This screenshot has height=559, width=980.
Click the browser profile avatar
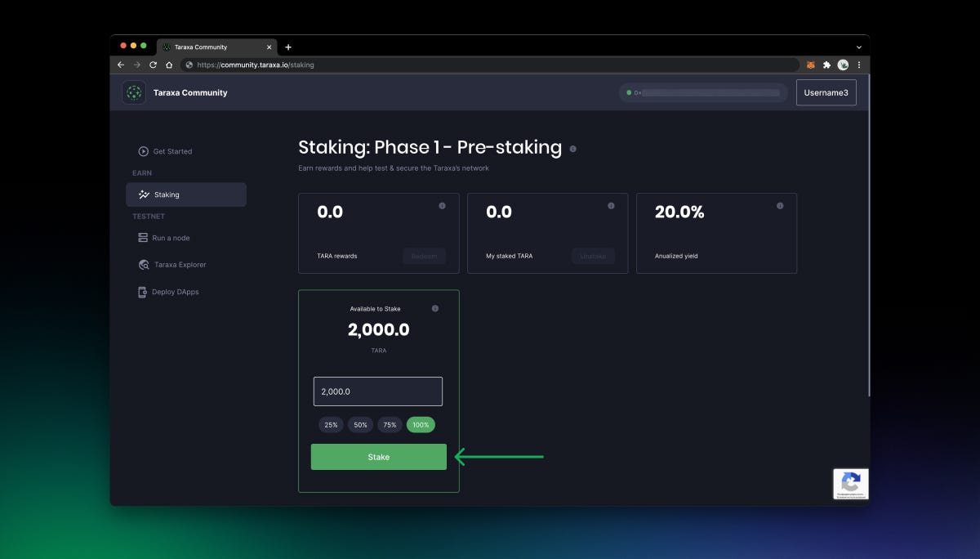point(843,65)
